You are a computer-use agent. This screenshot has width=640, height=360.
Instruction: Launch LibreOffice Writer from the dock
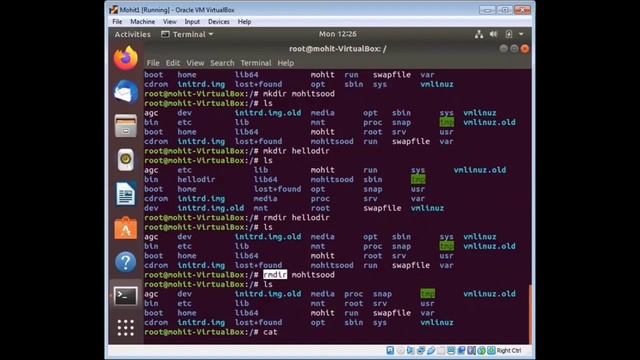(x=126, y=194)
